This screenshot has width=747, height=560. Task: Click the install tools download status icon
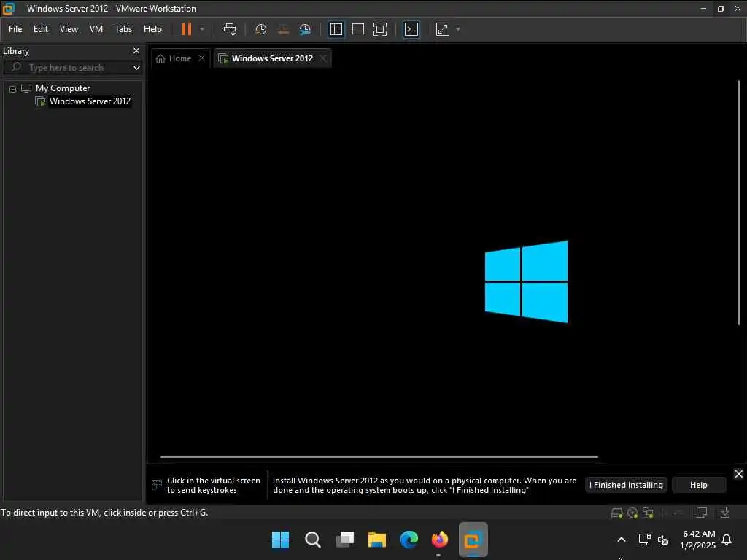click(724, 513)
